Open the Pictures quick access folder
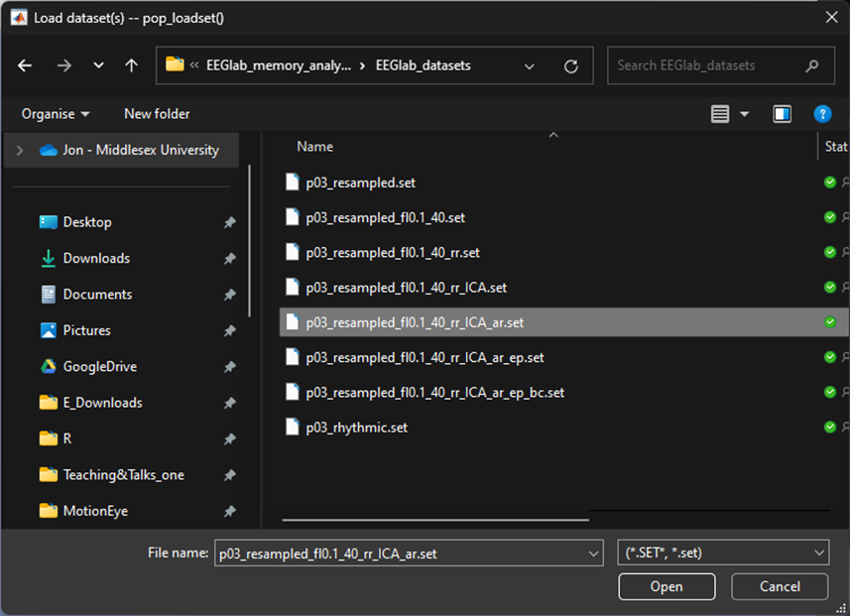The height and width of the screenshot is (616, 850). 86,330
